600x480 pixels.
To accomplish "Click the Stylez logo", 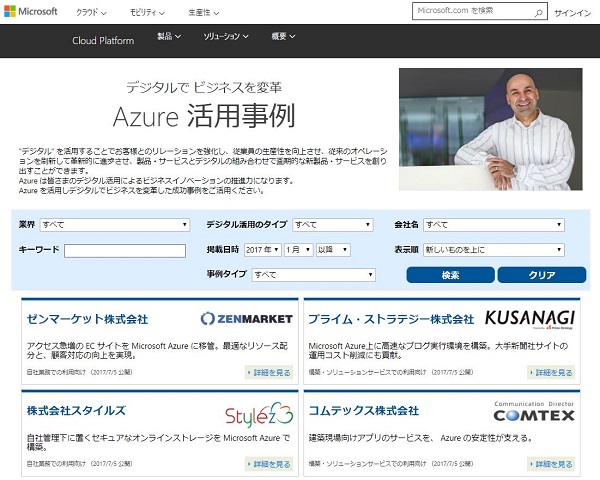I will point(259,415).
